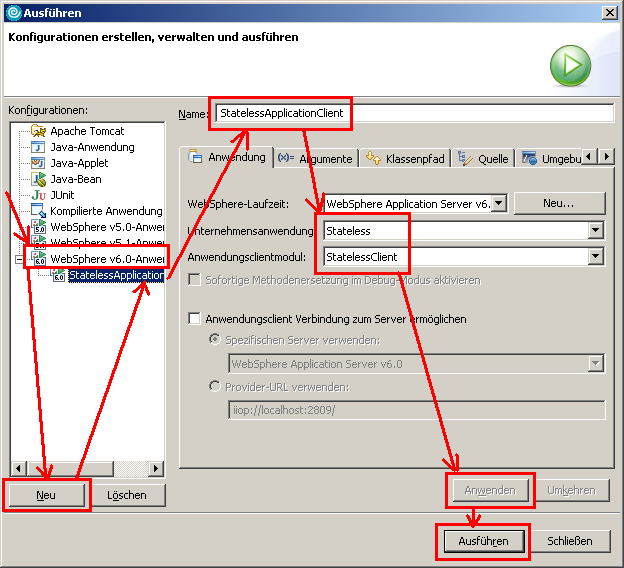Open disabled specific server dropdown
Image resolution: width=624 pixels, height=568 pixels.
(595, 363)
